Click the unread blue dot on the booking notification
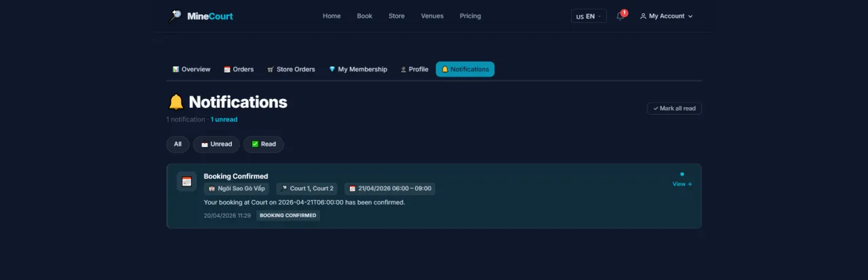Screen dimensions: 868x280 682,174
